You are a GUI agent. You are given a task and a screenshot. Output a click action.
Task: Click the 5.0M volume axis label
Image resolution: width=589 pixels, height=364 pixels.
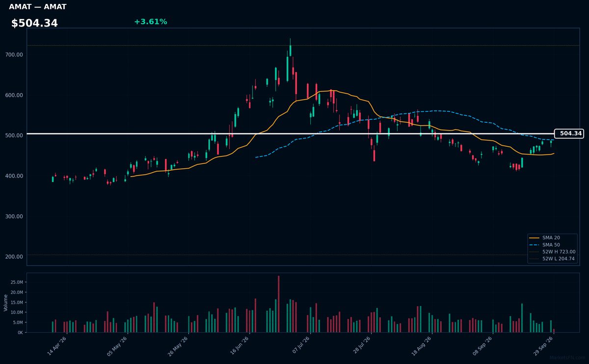[x=18, y=322]
